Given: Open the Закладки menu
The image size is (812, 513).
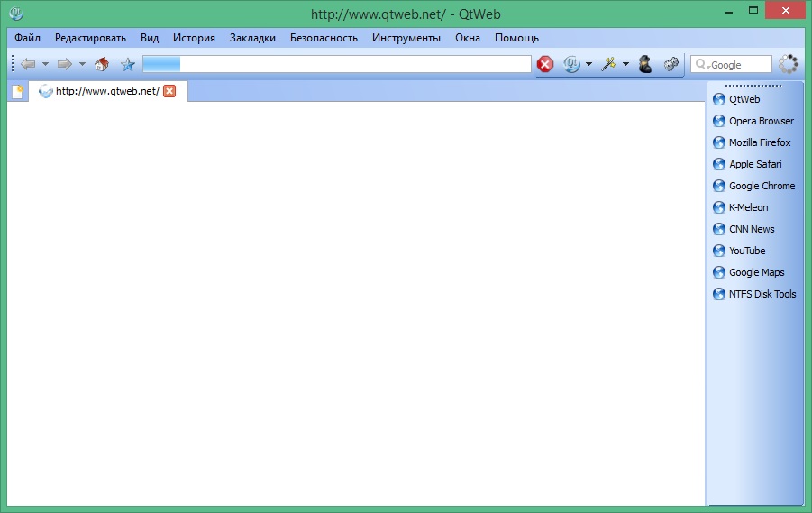Looking at the screenshot, I should (252, 38).
